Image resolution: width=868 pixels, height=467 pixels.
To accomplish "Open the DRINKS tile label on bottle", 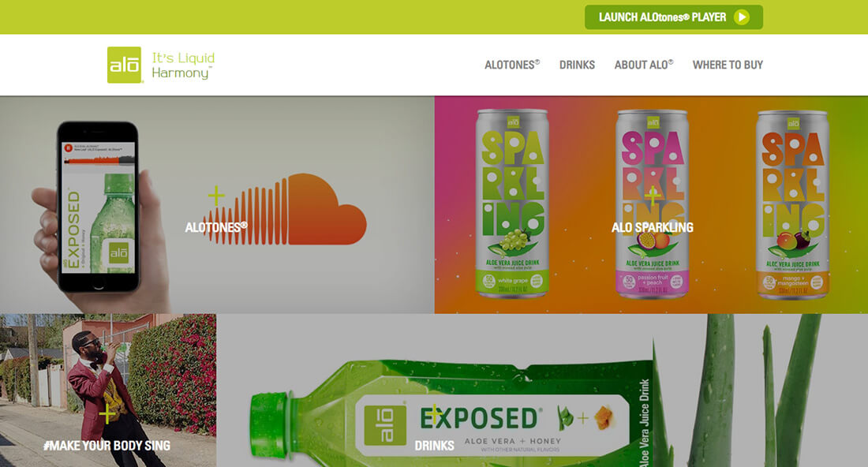I will 435,446.
